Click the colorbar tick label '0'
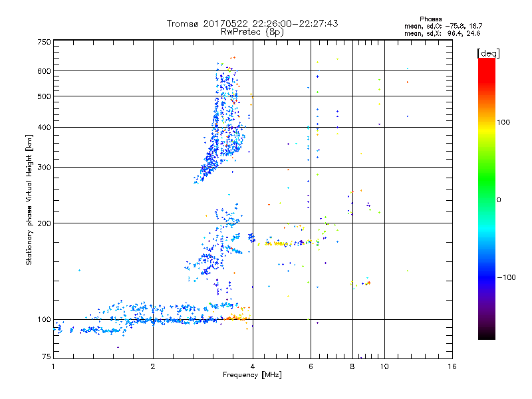This screenshot has width=532, height=399. 498,200
